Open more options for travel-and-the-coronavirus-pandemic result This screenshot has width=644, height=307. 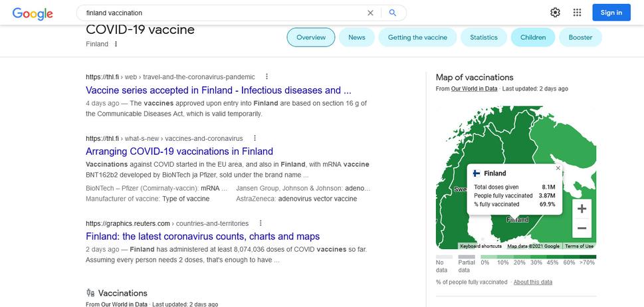(x=267, y=76)
